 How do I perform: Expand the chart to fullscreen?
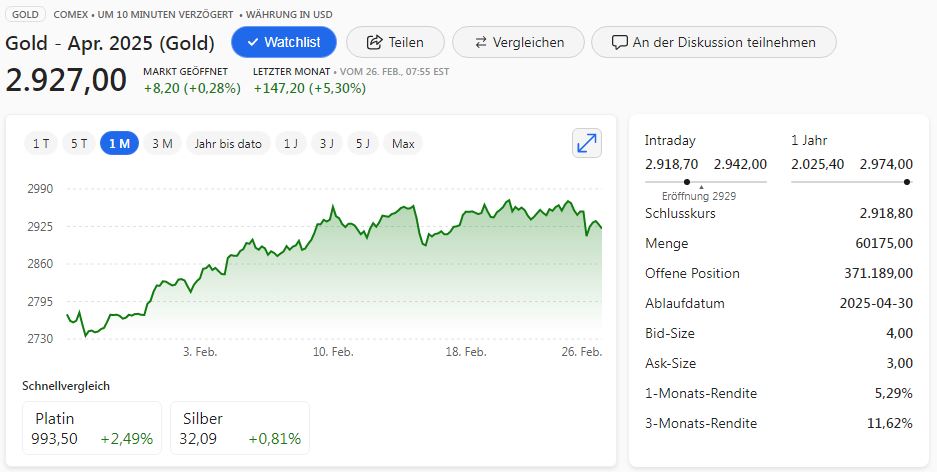(x=587, y=143)
